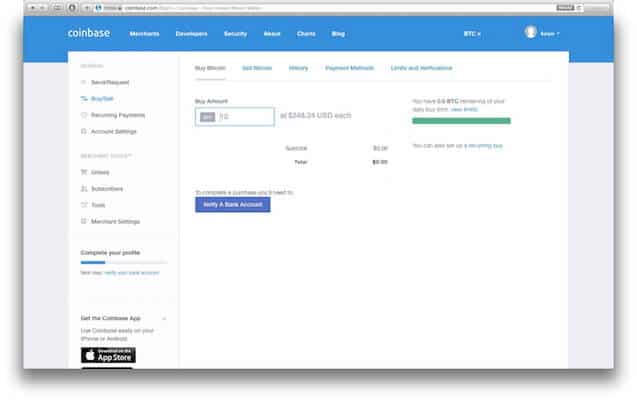Viewport: 637px width, 401px height.
Task: Click the Verify A Bank Account button
Action: (232, 204)
